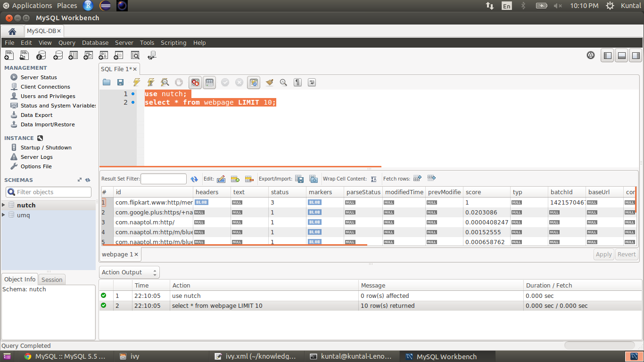Viewport: 644px width, 362px height.
Task: Create a new view toolbar icon
Action: coord(88,56)
